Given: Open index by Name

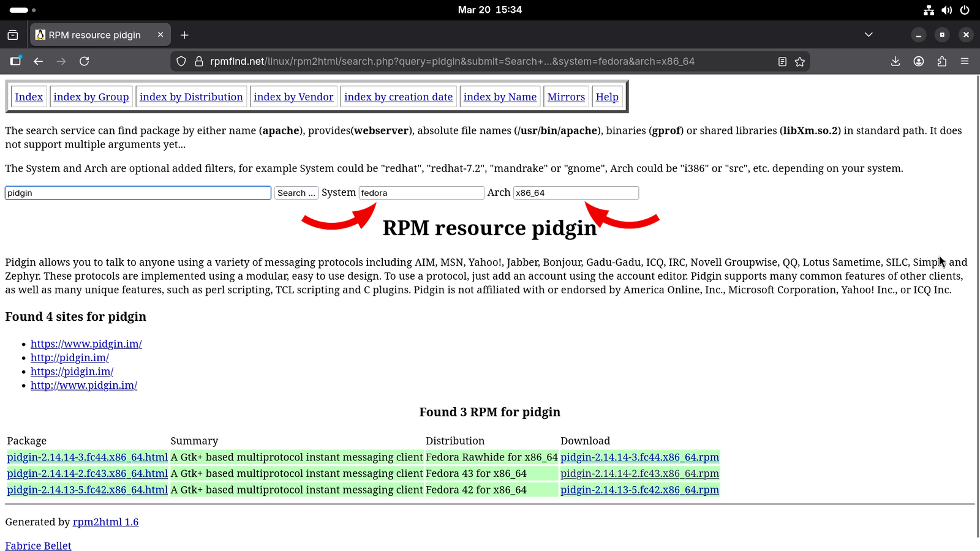Looking at the screenshot, I should 500,97.
